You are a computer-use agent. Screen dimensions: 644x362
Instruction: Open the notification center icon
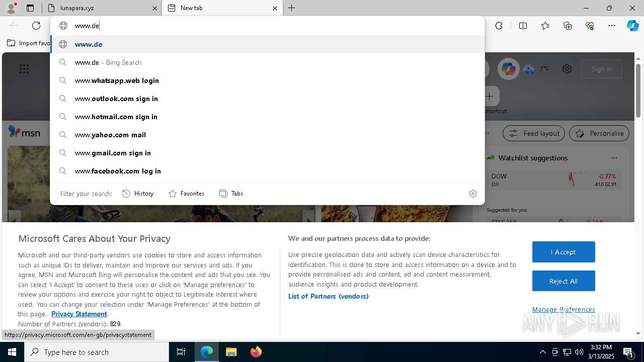pos(628,352)
